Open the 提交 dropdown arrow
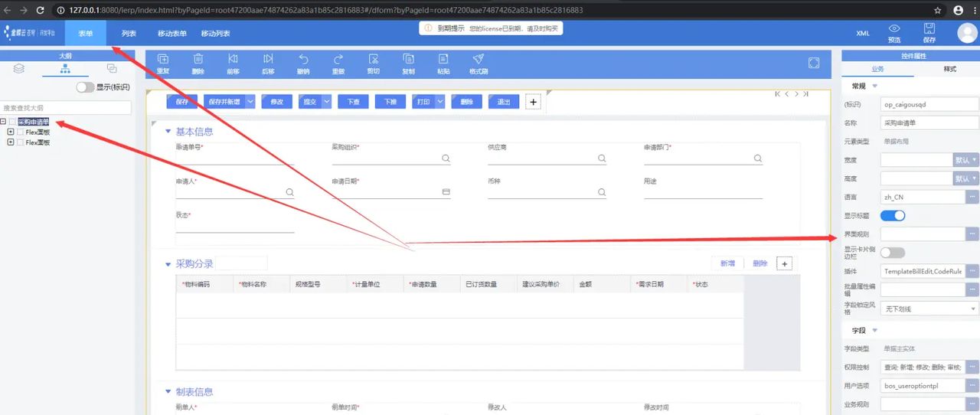 coord(326,101)
